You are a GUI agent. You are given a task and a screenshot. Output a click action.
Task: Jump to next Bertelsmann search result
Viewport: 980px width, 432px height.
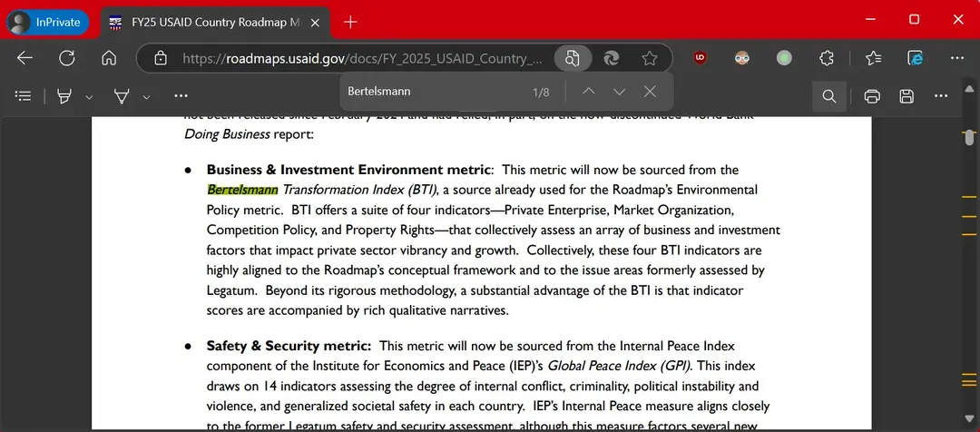619,92
